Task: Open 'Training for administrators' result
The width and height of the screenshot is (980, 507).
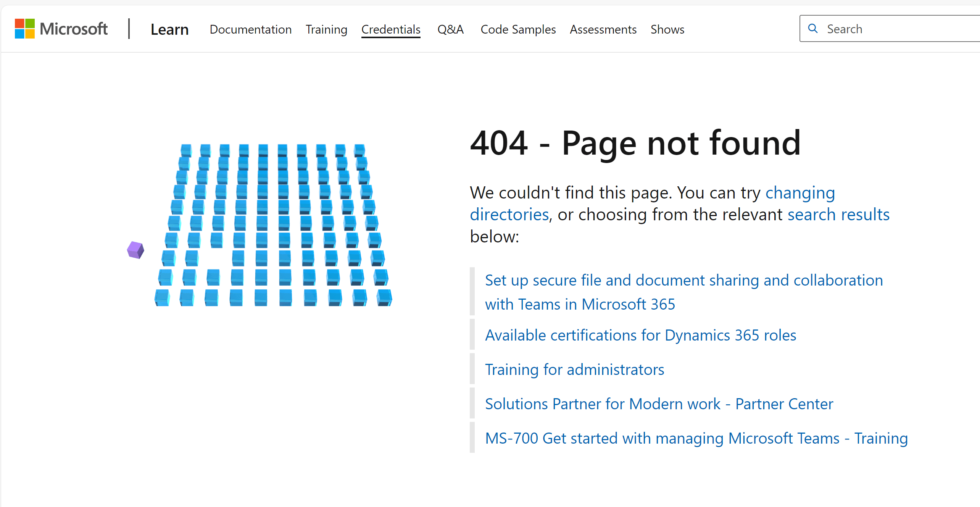Action: coord(574,370)
